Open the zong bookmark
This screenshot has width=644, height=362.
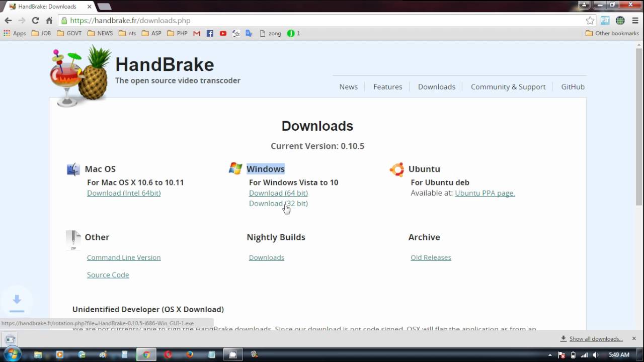point(271,33)
